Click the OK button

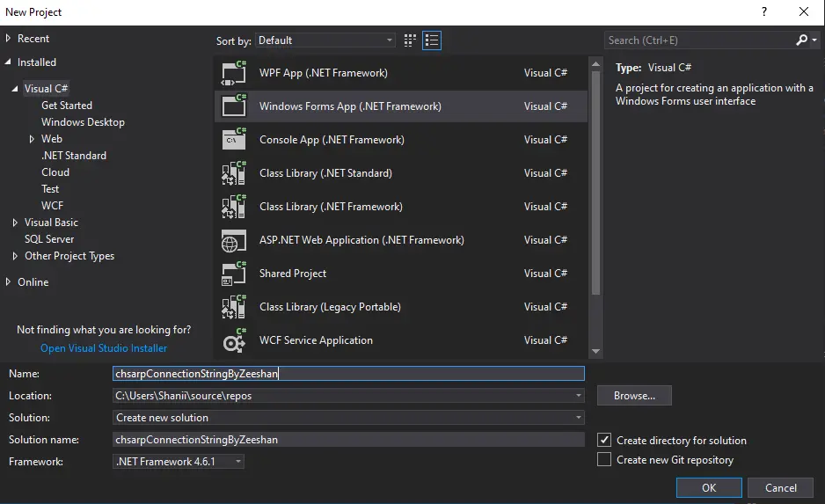709,487
